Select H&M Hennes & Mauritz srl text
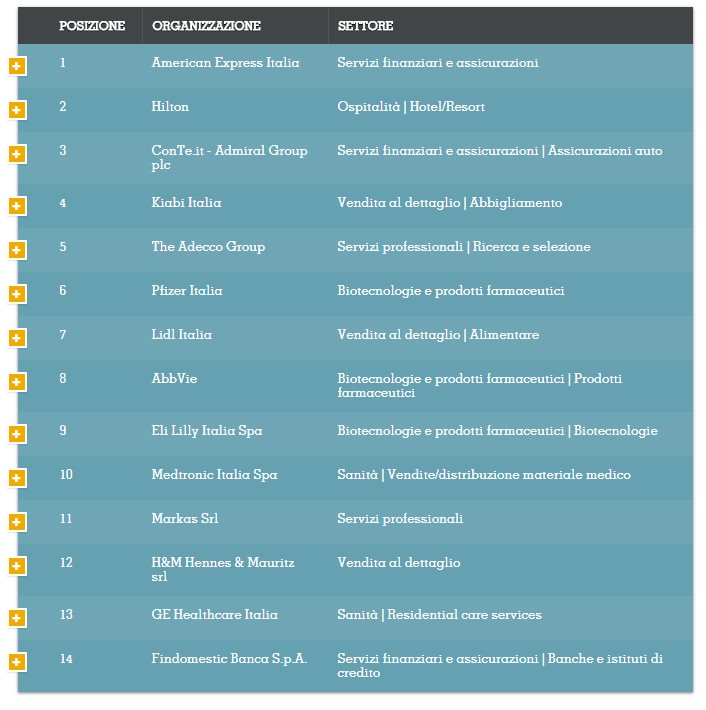 coord(223,569)
